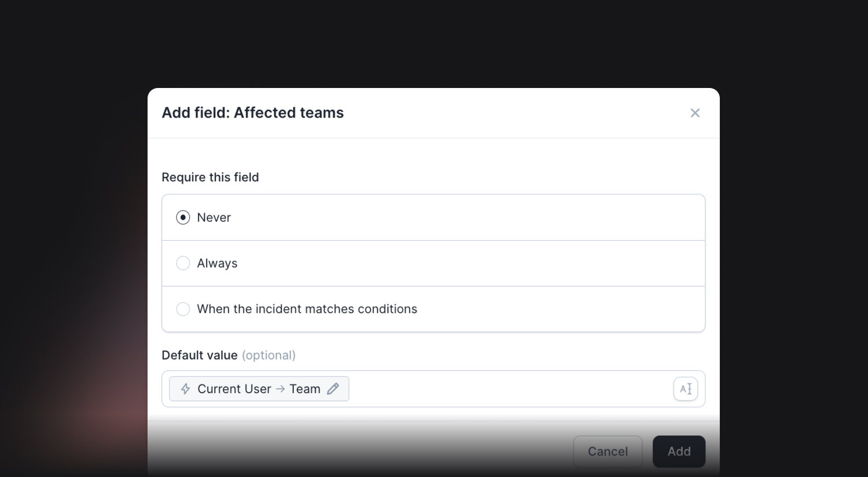Click the "Current User" text in the chip

click(x=234, y=389)
